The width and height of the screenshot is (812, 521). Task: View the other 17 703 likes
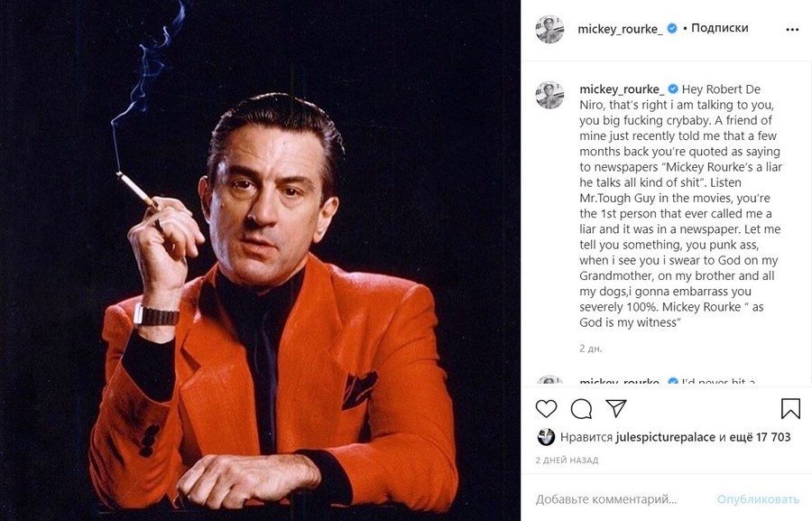[x=760, y=437]
